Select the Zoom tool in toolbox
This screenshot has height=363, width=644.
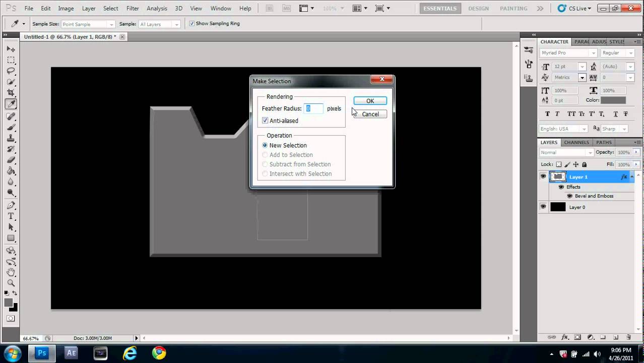(11, 283)
